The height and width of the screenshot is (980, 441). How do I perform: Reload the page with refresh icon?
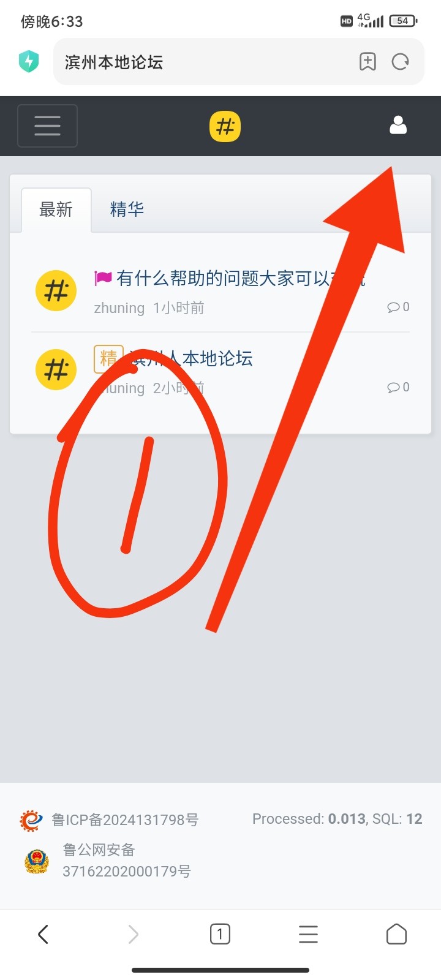coord(401,62)
